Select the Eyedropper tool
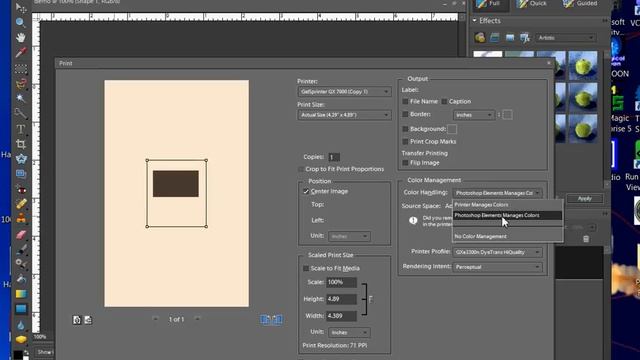 click(20, 53)
